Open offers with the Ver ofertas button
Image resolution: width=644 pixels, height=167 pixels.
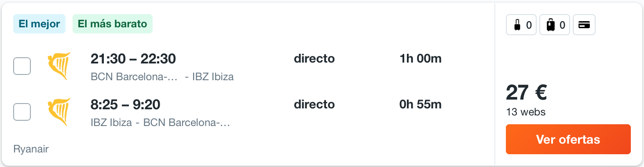(568, 139)
